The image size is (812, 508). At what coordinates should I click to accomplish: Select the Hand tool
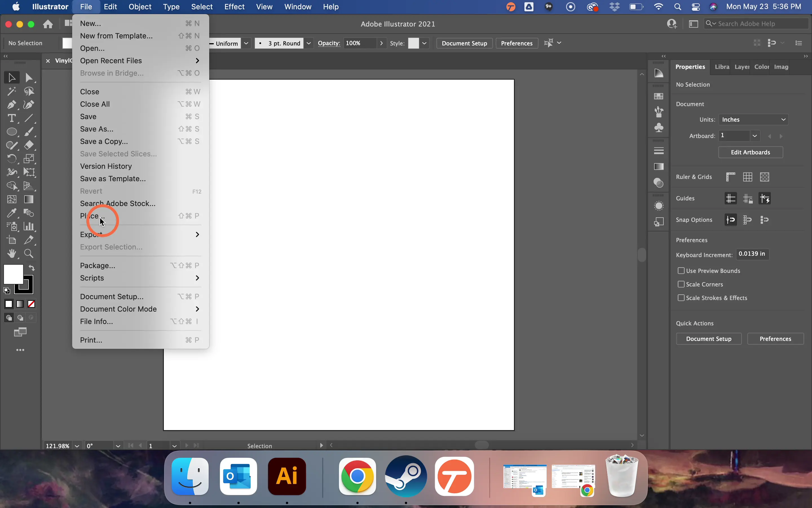coord(12,253)
